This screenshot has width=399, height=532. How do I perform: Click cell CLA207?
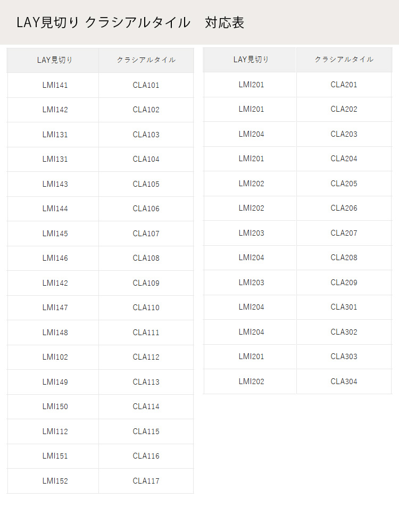click(344, 233)
